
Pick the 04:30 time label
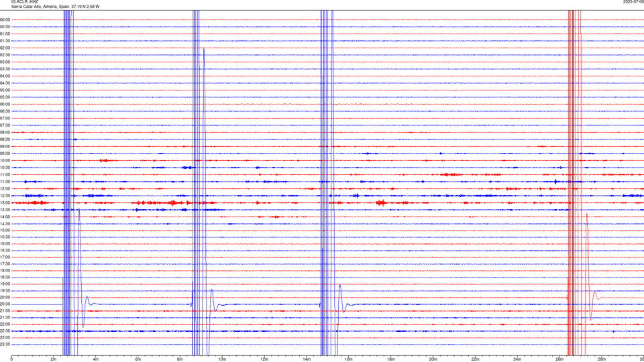5,83
